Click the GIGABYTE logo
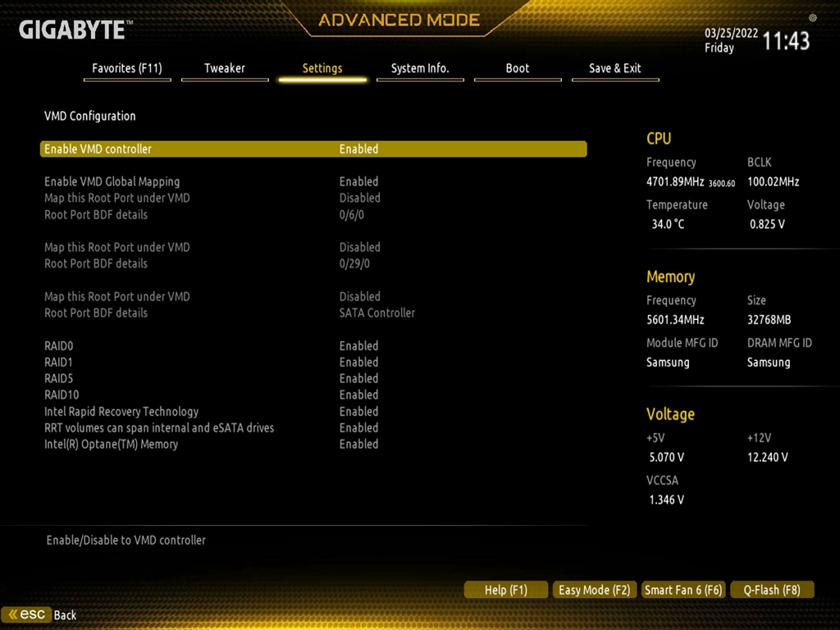The image size is (840, 630). click(75, 30)
